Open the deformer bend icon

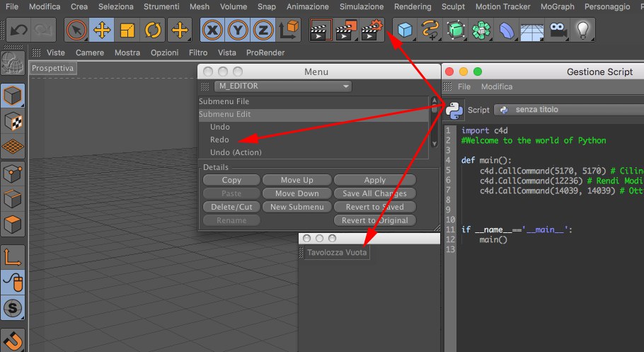pyautogui.click(x=507, y=30)
